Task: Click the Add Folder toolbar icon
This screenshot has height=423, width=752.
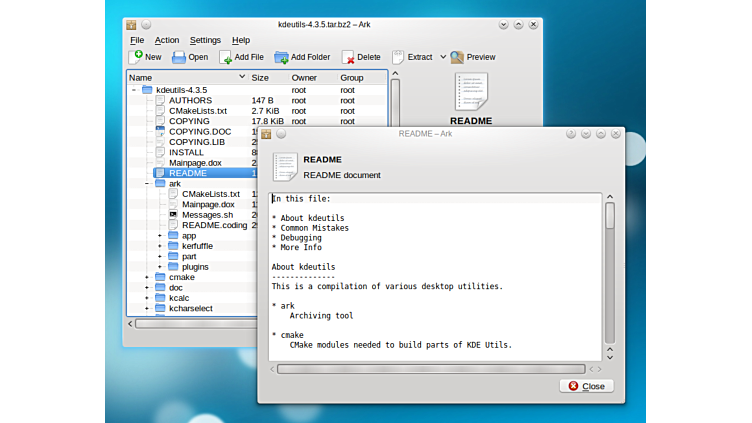Action: pos(282,57)
